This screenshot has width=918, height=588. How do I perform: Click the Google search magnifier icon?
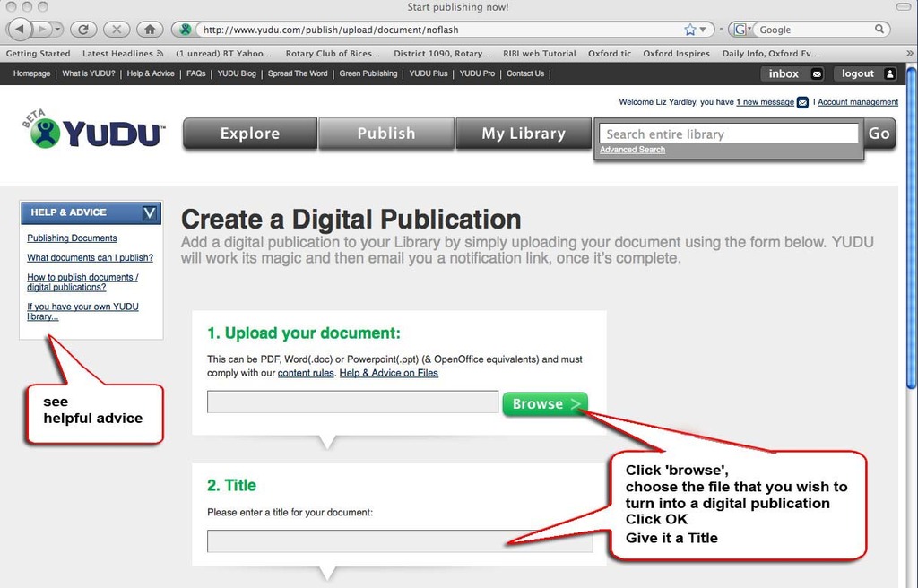click(x=879, y=29)
